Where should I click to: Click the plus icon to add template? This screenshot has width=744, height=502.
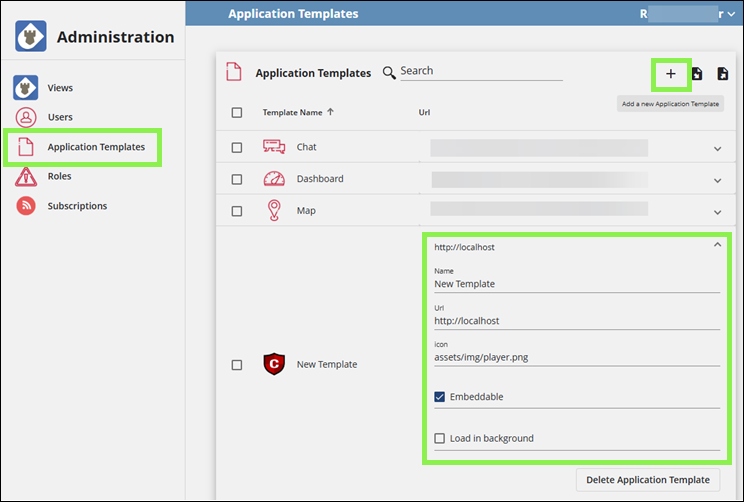pos(671,74)
